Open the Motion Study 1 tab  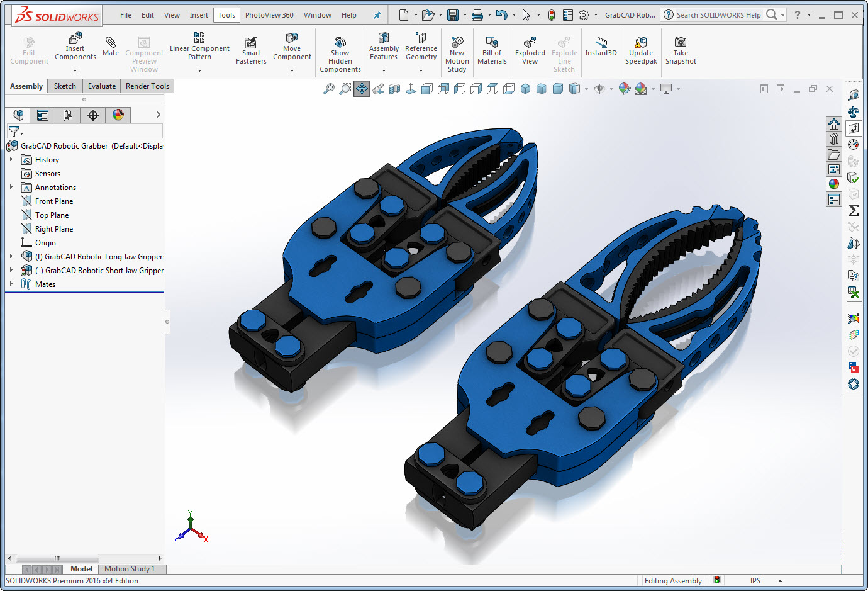[130, 569]
